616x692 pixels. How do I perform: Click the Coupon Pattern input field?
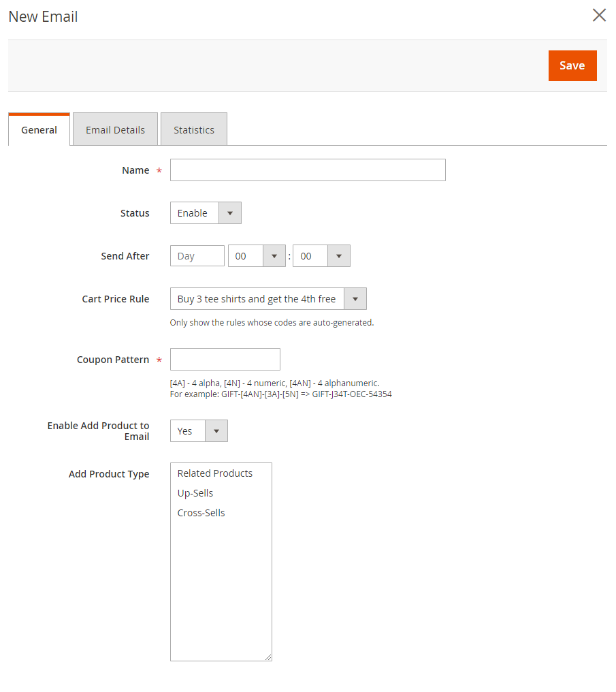coord(225,360)
